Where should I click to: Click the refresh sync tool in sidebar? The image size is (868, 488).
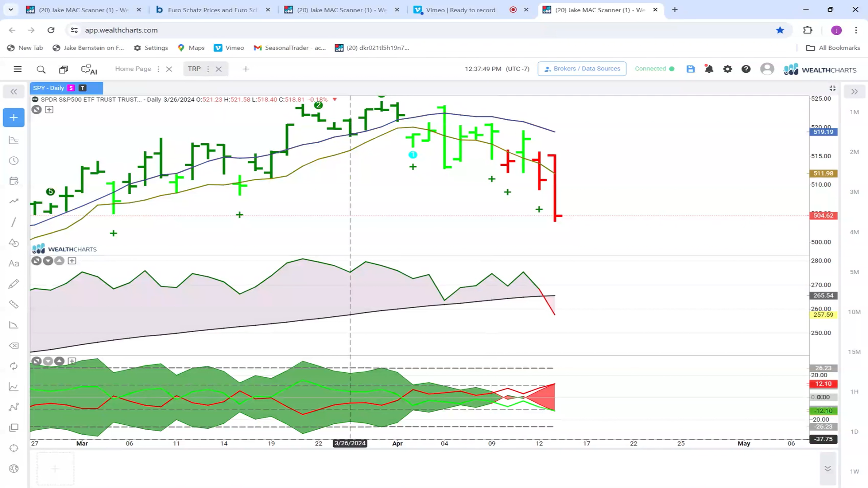click(14, 366)
